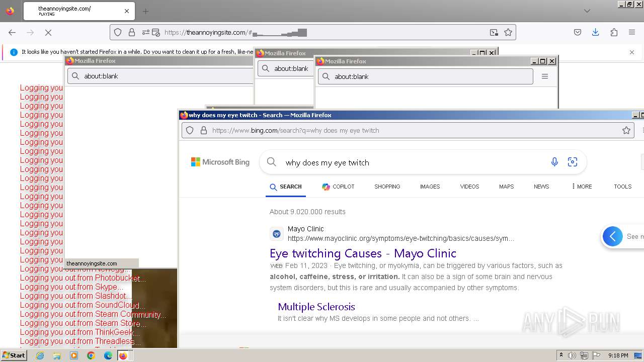Click the Bing search magnifier icon
Viewport: 644px width, 362px height.
(272, 162)
